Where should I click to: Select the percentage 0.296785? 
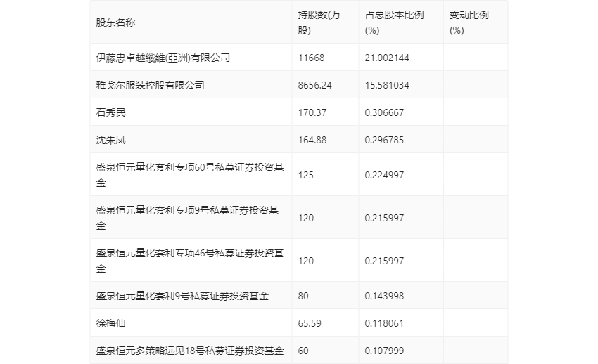click(x=384, y=140)
